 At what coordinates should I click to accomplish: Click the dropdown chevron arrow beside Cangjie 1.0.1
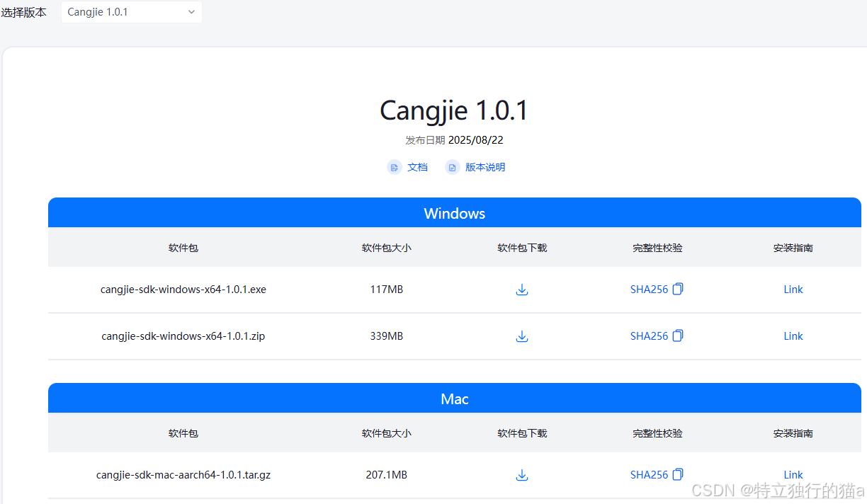(191, 12)
